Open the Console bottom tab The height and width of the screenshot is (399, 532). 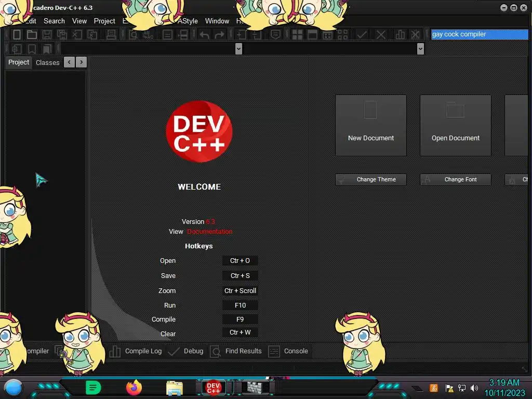click(x=288, y=351)
